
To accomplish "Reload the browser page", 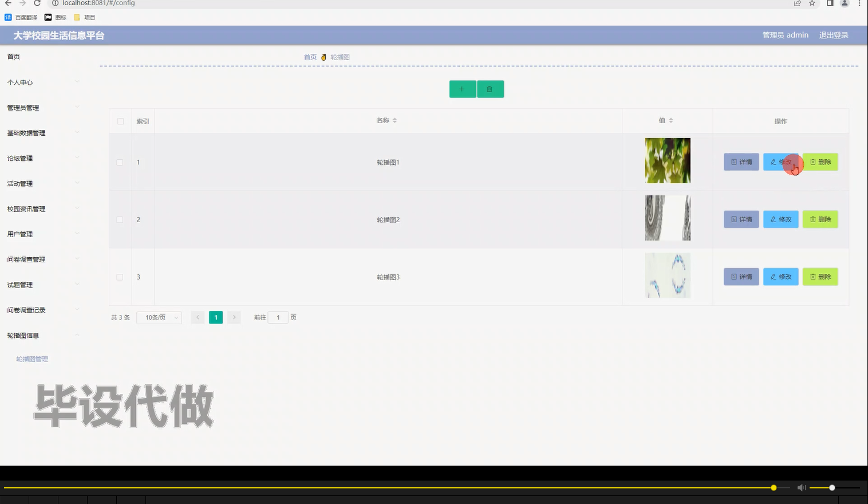I will 37,3.
